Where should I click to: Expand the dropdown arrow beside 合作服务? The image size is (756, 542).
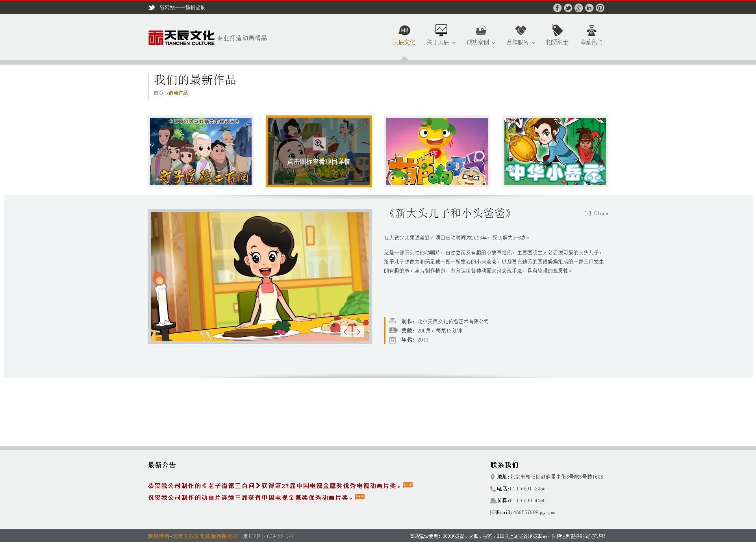pyautogui.click(x=534, y=43)
